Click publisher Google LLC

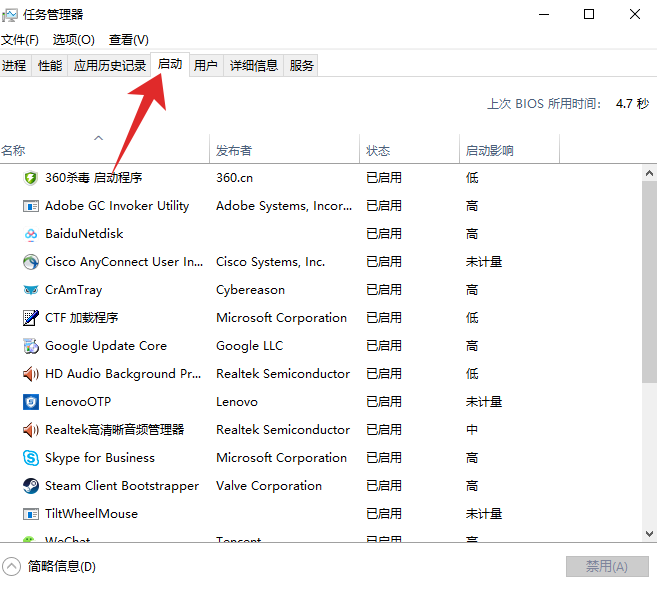point(250,346)
